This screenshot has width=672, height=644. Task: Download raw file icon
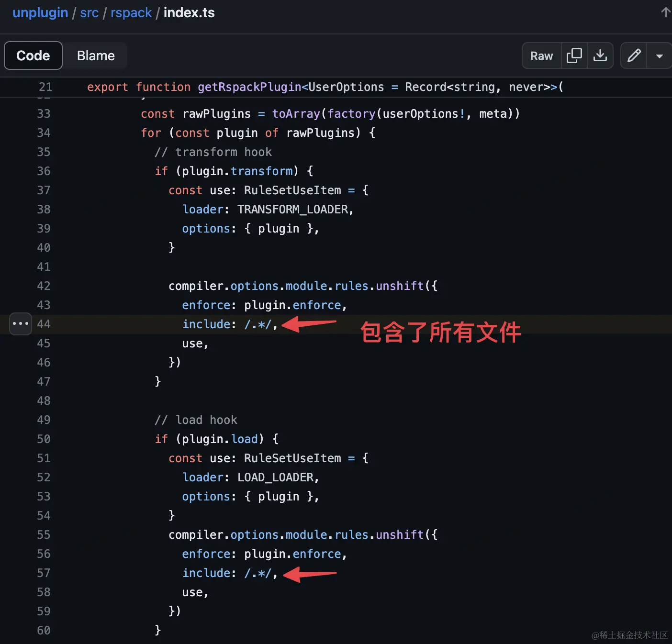pos(600,56)
